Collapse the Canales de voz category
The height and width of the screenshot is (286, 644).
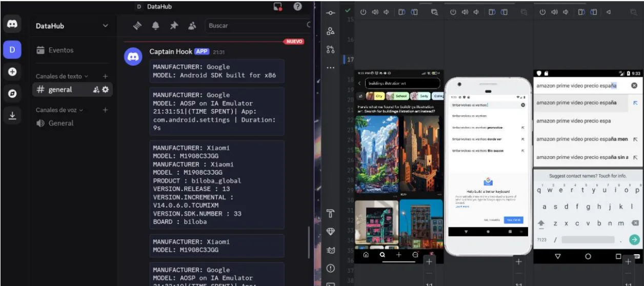[59, 110]
